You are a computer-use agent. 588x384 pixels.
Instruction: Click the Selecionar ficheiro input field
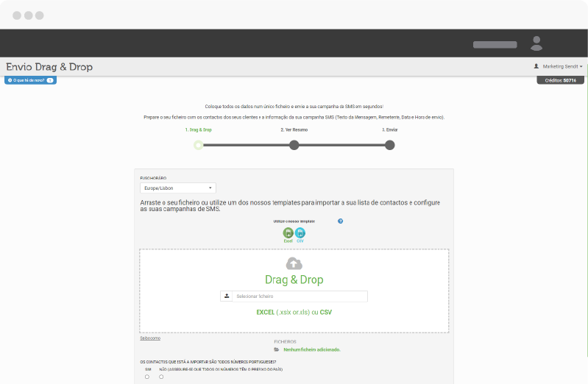pos(300,296)
